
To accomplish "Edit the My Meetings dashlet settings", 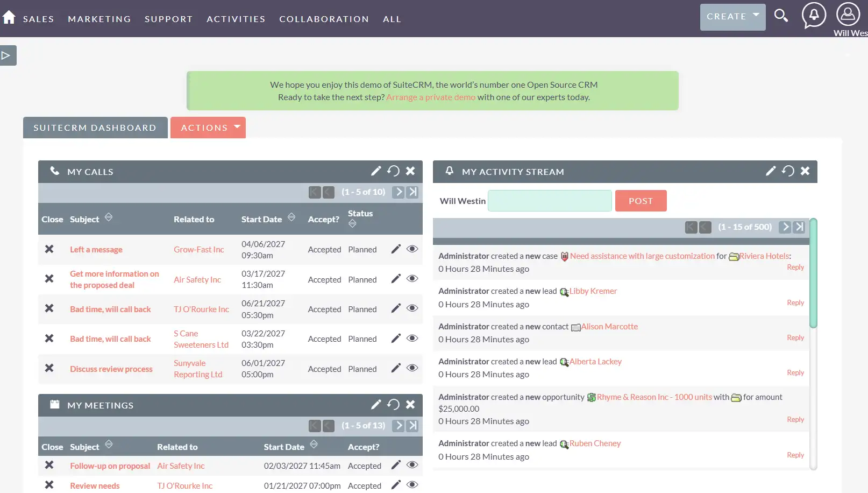I will click(x=376, y=405).
